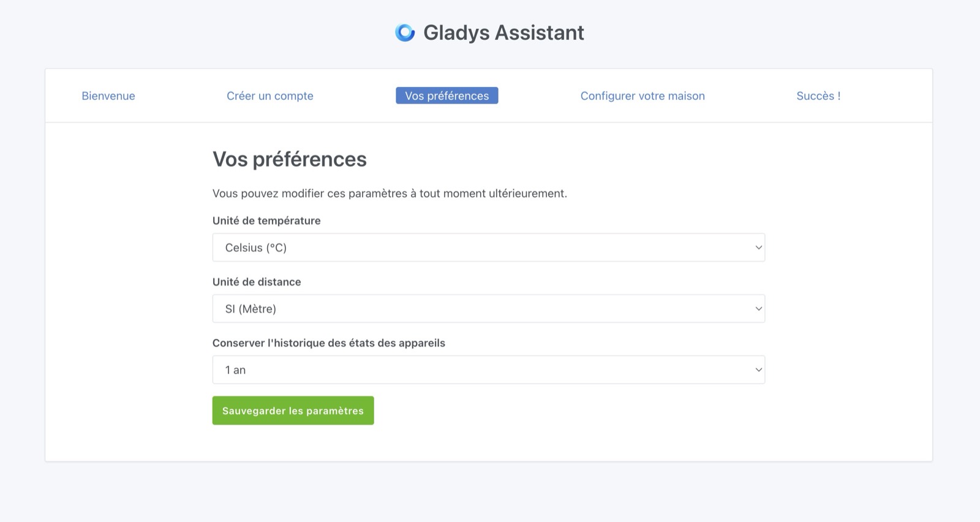
Task: Switch to the 'Bienvenue' step
Action: 108,96
